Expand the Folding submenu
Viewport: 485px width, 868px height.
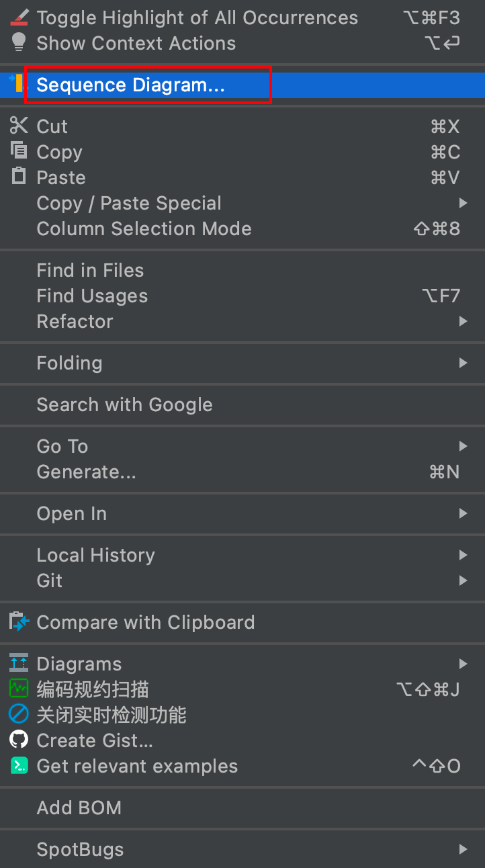[69, 363]
